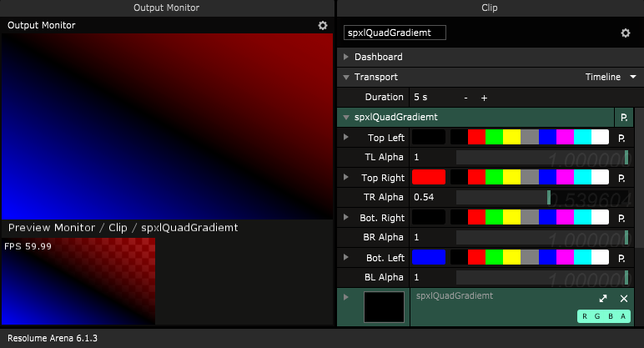The height and width of the screenshot is (348, 644).
Task: Open the Timeline dropdown in Transport
Action: pos(611,77)
